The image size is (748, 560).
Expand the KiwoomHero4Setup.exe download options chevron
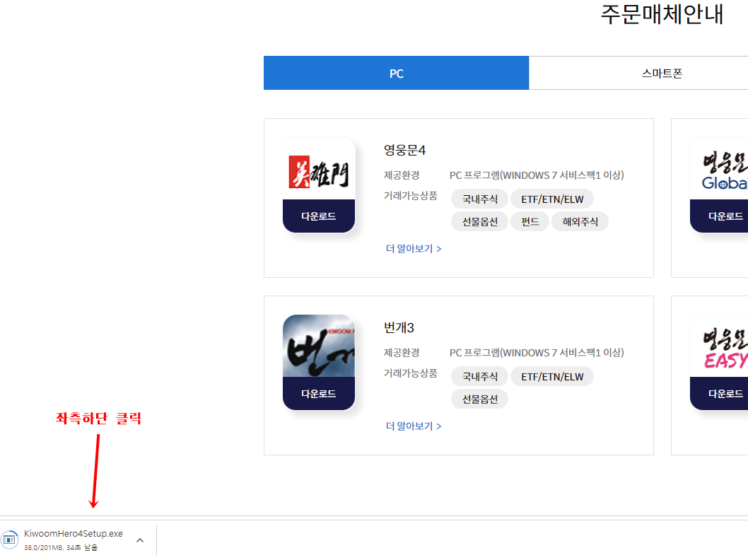[x=140, y=540]
